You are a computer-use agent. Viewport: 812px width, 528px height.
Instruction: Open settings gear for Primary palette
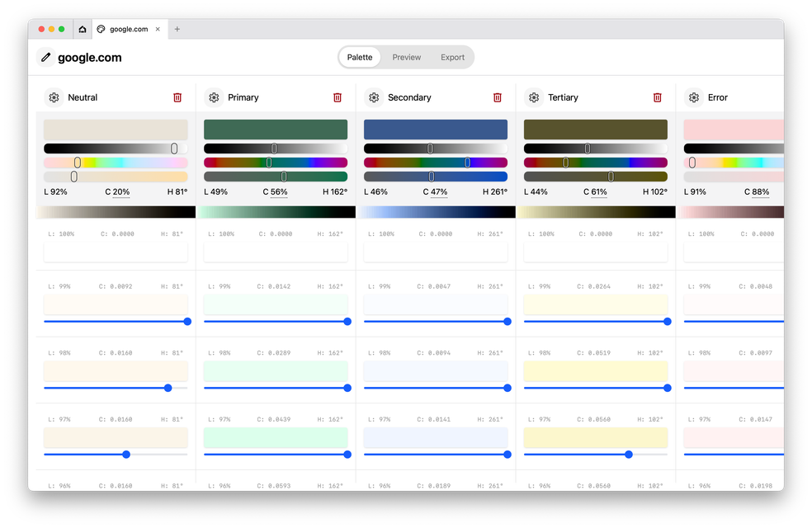[215, 97]
